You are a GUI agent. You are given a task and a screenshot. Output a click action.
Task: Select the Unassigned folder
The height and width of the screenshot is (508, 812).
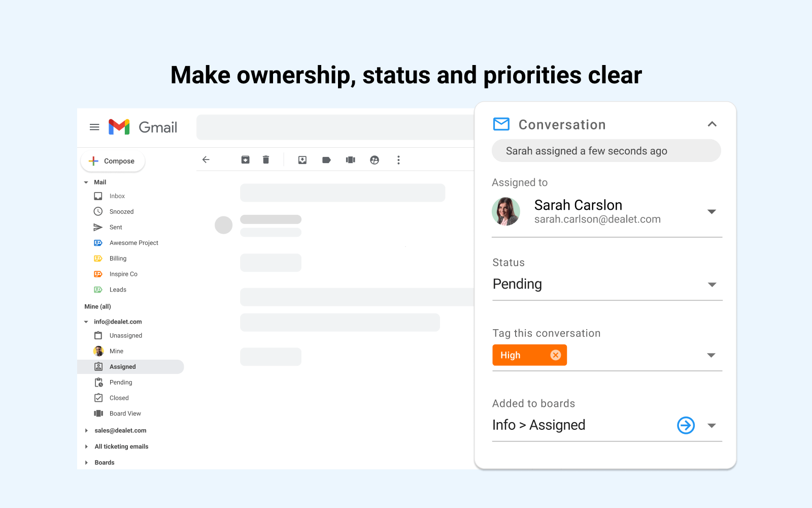click(x=125, y=335)
